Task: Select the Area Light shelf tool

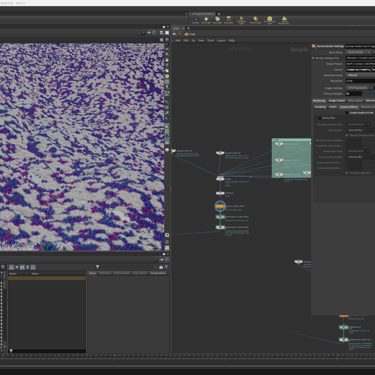Action: point(228,20)
